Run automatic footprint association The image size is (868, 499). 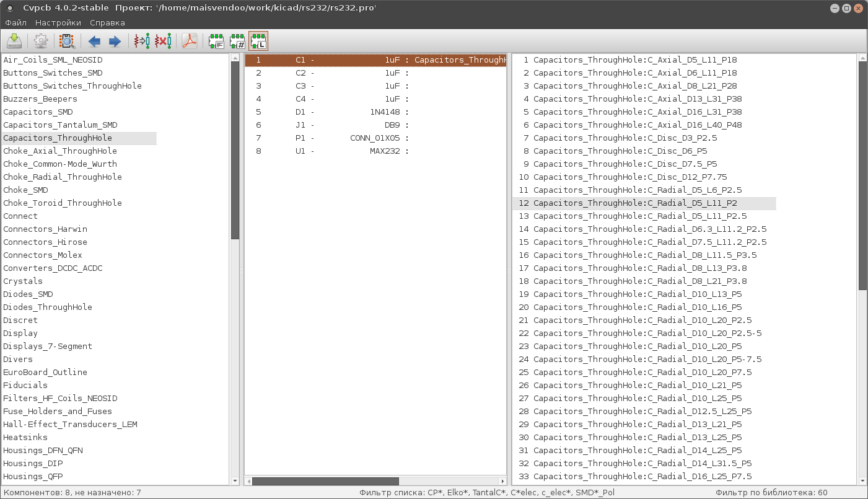142,42
